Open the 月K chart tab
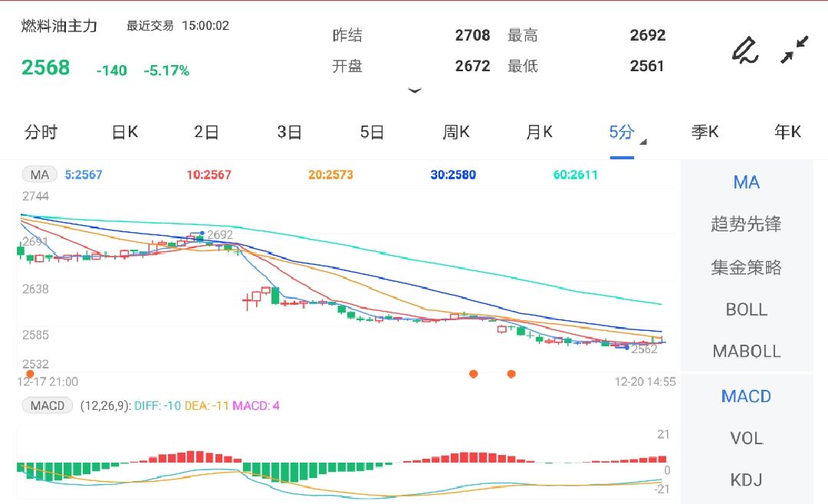This screenshot has height=504, width=828. pos(539,132)
